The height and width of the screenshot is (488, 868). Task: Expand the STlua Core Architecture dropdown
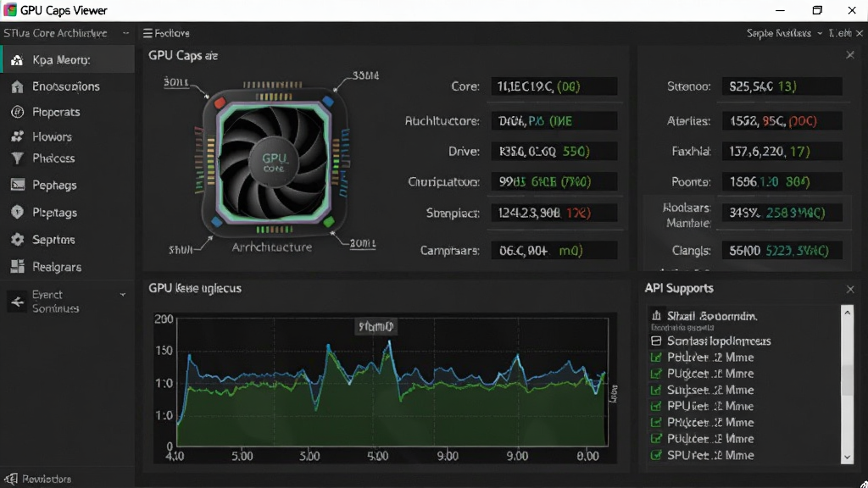tap(125, 33)
